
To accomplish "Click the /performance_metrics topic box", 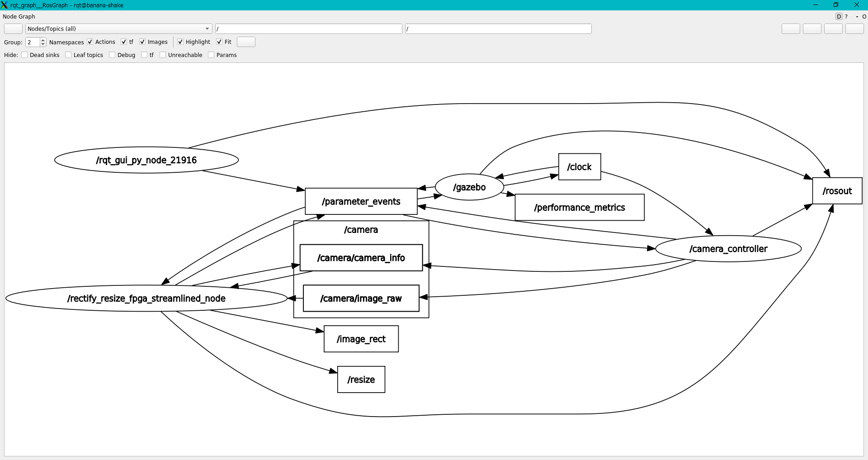I will [x=580, y=207].
